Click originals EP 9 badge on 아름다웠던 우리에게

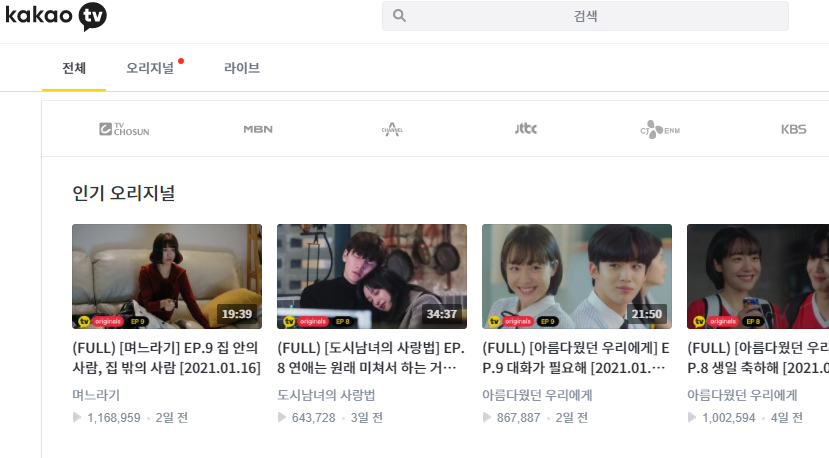pyautogui.click(x=523, y=321)
